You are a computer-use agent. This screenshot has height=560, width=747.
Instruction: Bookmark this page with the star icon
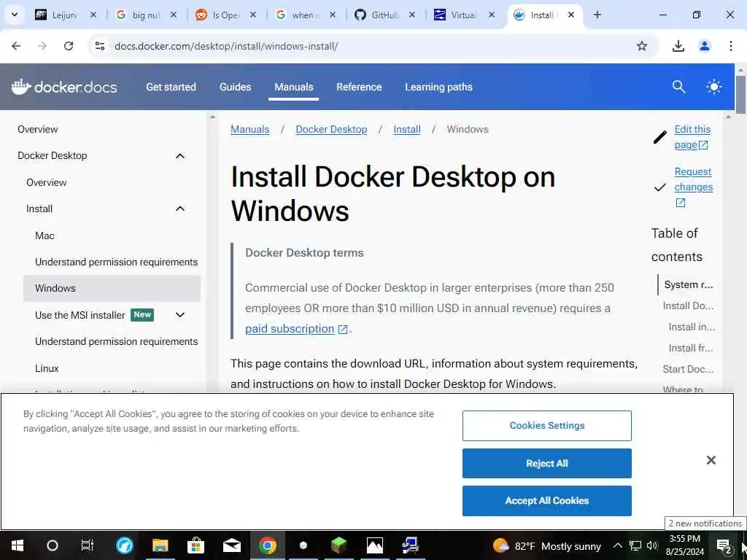(x=642, y=46)
